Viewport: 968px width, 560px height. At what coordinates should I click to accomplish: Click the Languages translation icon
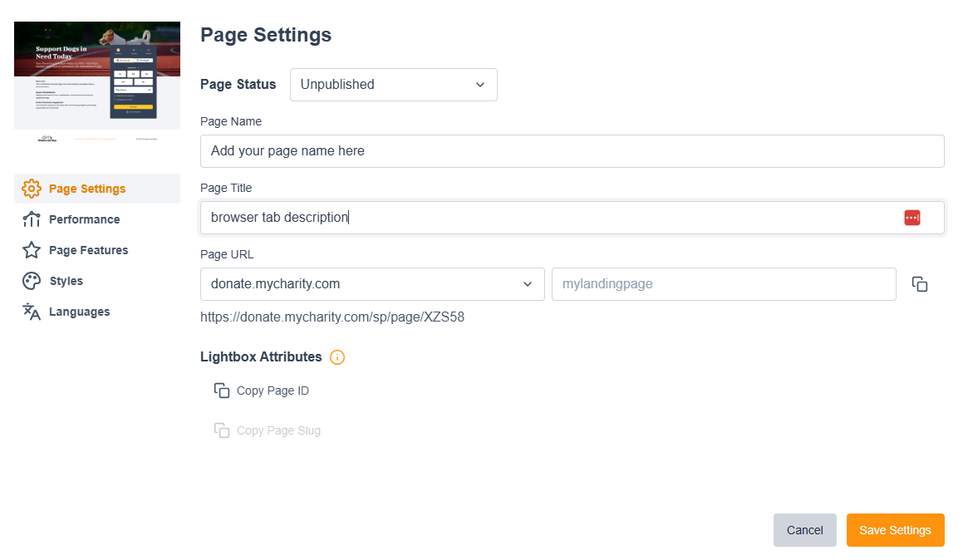tap(31, 312)
